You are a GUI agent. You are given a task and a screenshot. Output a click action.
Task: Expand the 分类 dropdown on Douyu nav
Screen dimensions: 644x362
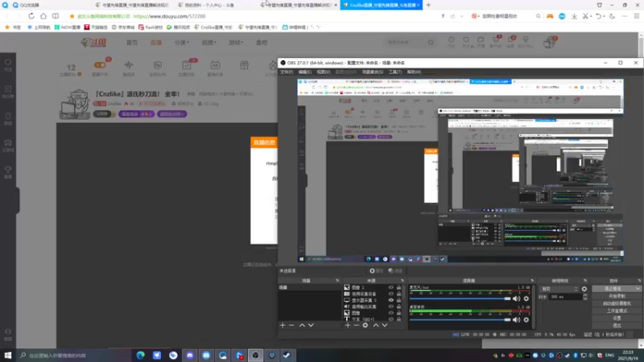coord(182,43)
